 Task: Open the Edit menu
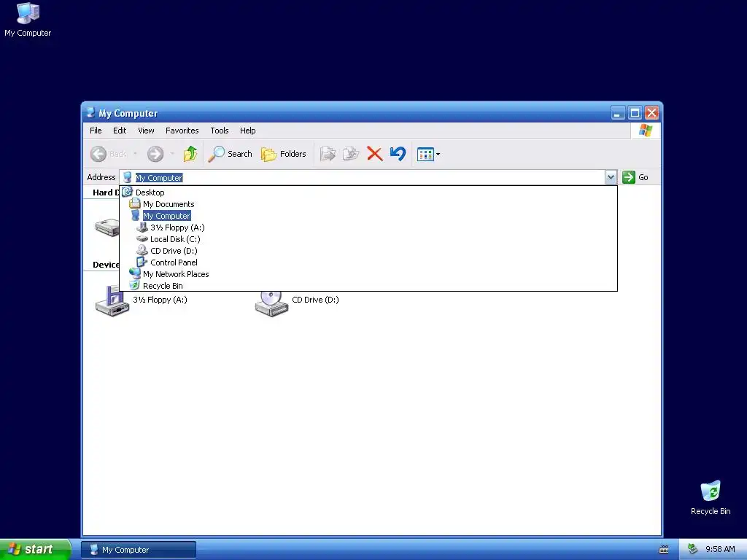click(120, 131)
